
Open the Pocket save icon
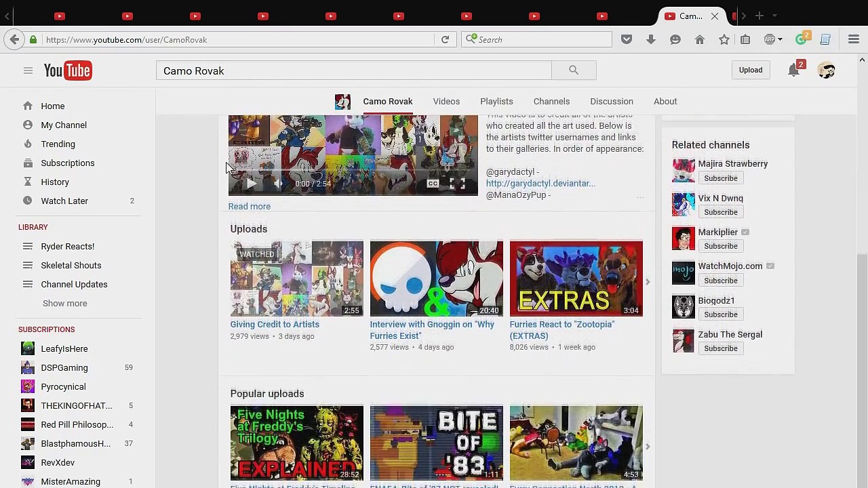[x=627, y=39]
